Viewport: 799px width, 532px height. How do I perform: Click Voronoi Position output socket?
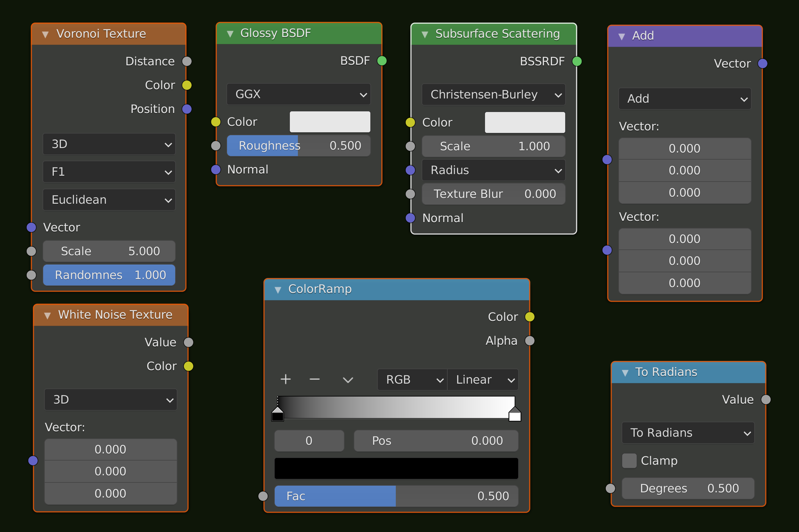coord(187,109)
